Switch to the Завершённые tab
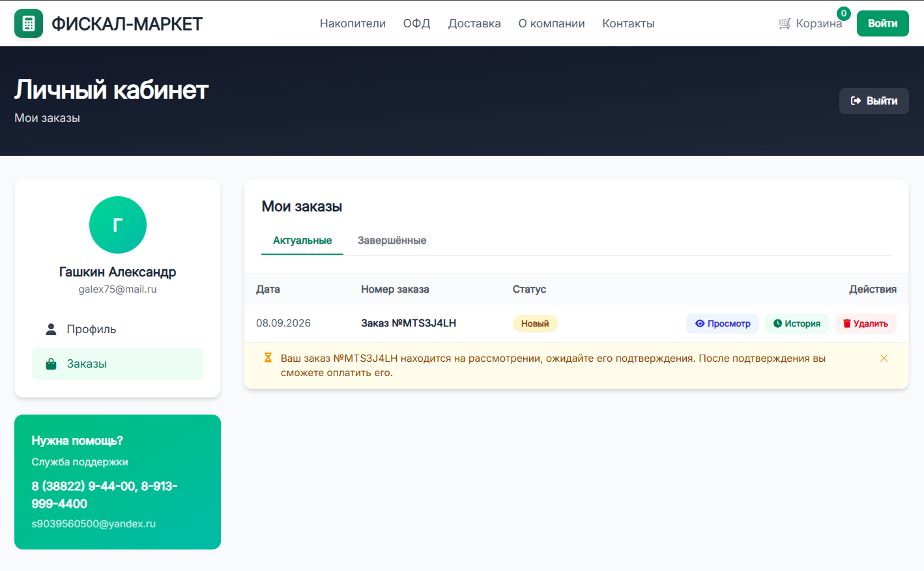The image size is (924, 571). pos(392,241)
